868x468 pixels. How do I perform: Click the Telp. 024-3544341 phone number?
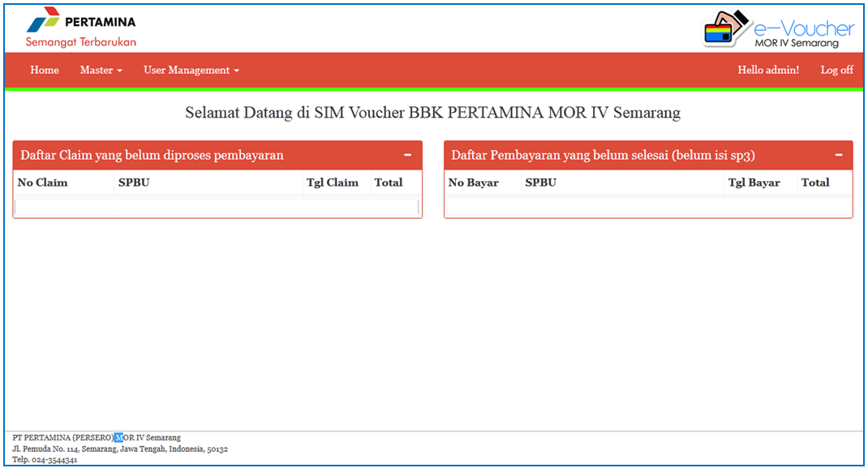[45, 460]
